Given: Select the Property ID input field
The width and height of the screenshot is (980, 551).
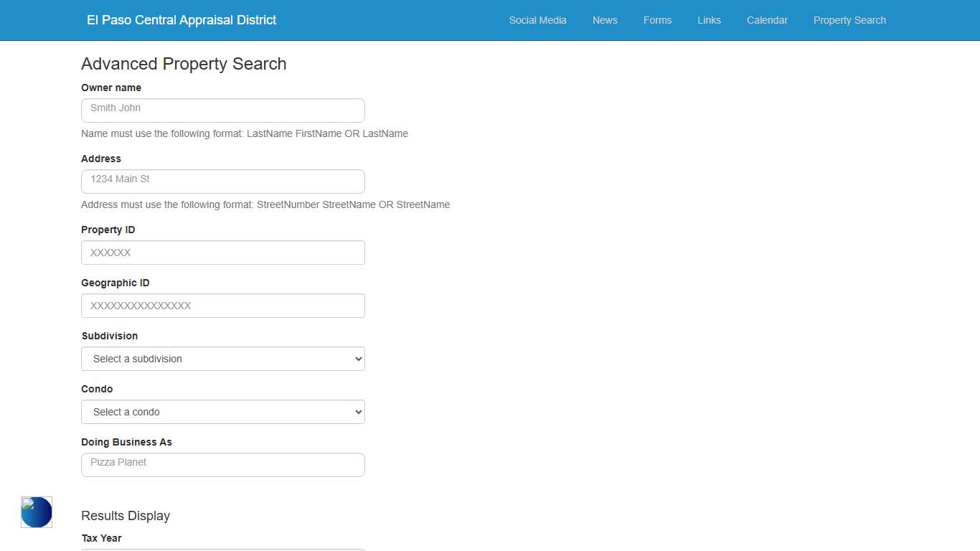Looking at the screenshot, I should click(x=222, y=253).
